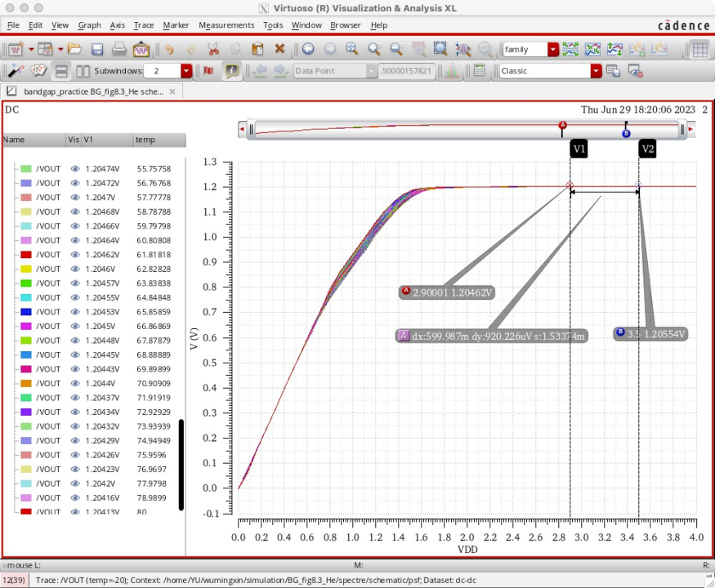Open the calculator
Image resolution: width=715 pixels, height=588 pixels.
[479, 71]
